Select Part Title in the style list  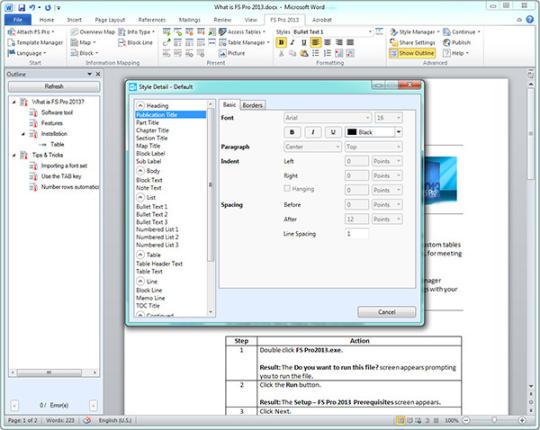tap(147, 123)
